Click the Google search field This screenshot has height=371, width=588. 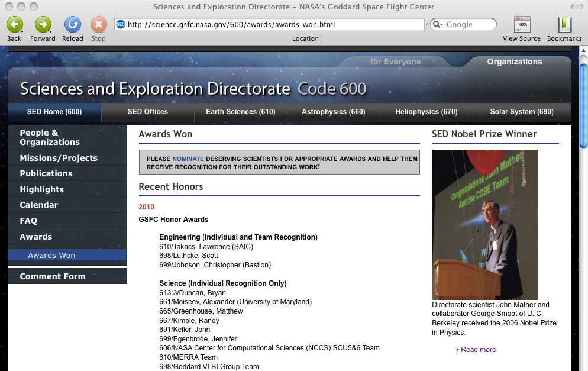(x=464, y=24)
